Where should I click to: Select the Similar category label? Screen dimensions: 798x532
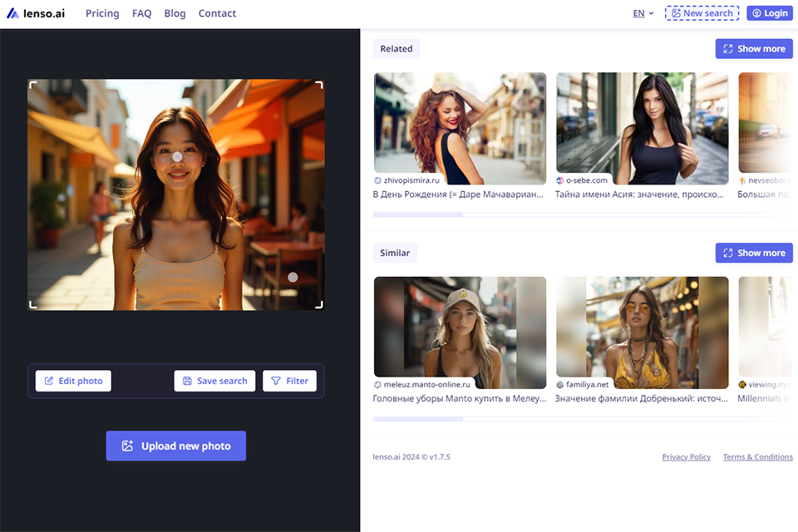click(x=395, y=253)
